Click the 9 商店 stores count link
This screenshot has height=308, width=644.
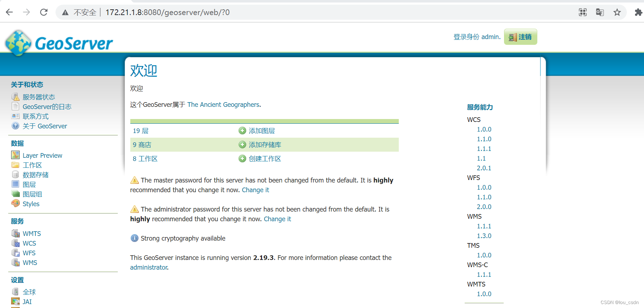pos(142,144)
